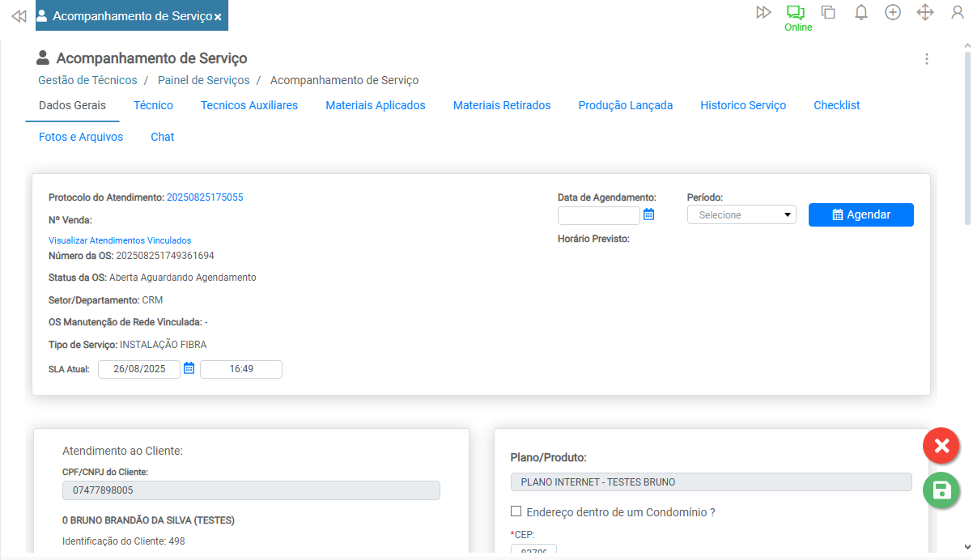This screenshot has width=973, height=560.
Task: Click the plus circle add icon
Action: click(x=893, y=12)
